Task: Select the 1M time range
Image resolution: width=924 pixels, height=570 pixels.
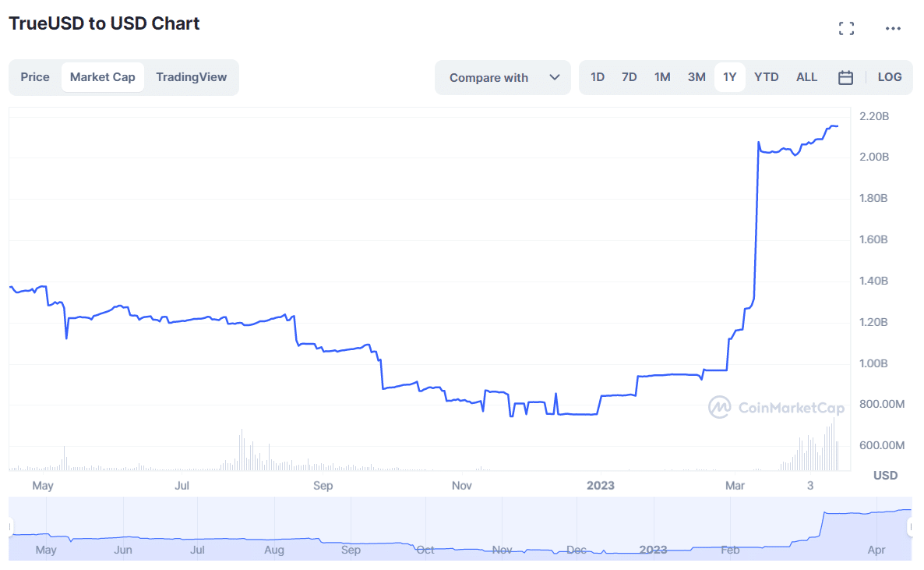Action: pyautogui.click(x=662, y=77)
